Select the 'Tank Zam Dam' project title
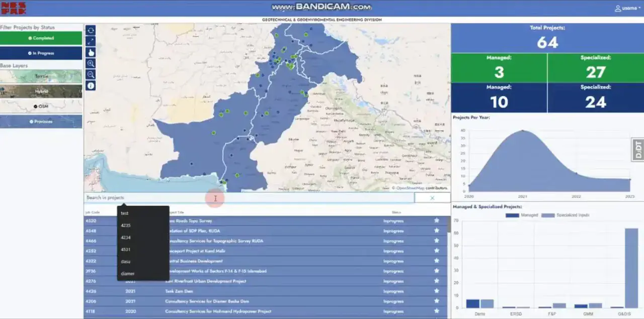Viewport: 644px width, 319px height. coord(179,291)
